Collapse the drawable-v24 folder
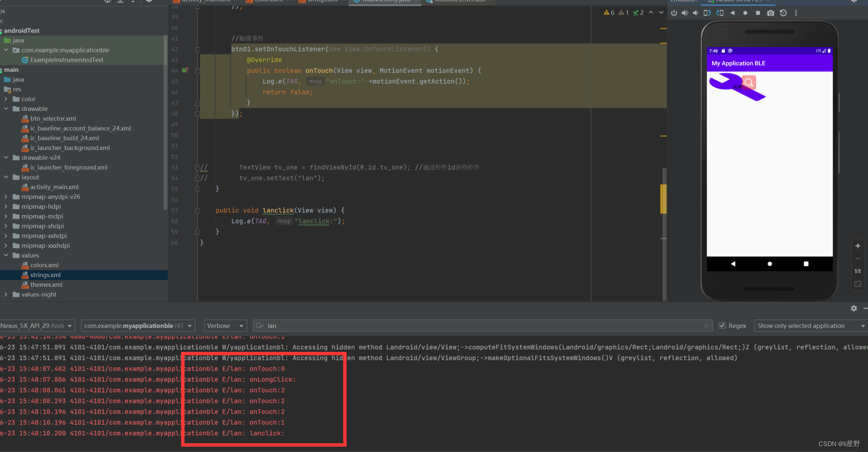Screen dimensions: 868x452 pyautogui.click(x=6, y=157)
